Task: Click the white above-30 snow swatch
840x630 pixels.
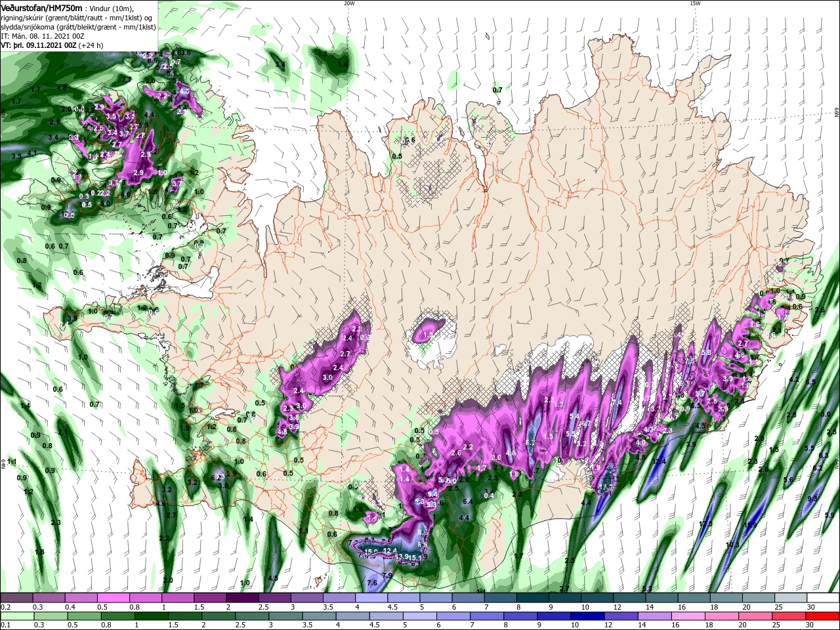Action: pyautogui.click(x=823, y=598)
